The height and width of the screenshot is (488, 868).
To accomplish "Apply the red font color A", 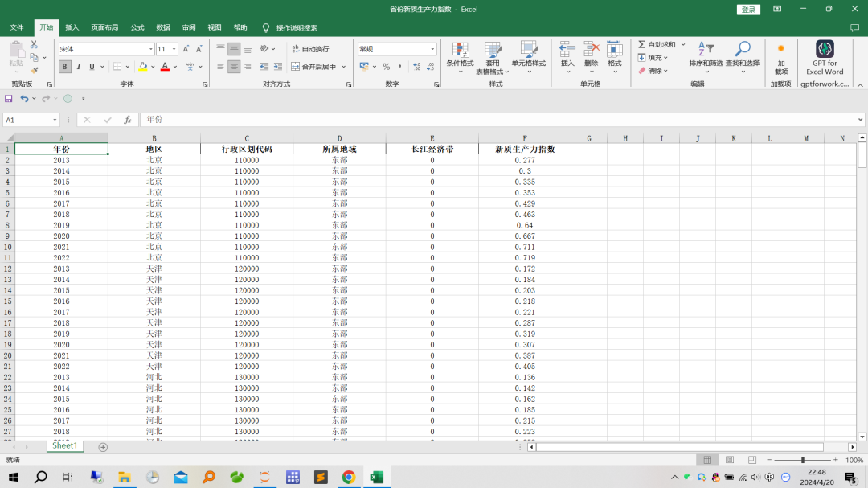I will click(165, 67).
